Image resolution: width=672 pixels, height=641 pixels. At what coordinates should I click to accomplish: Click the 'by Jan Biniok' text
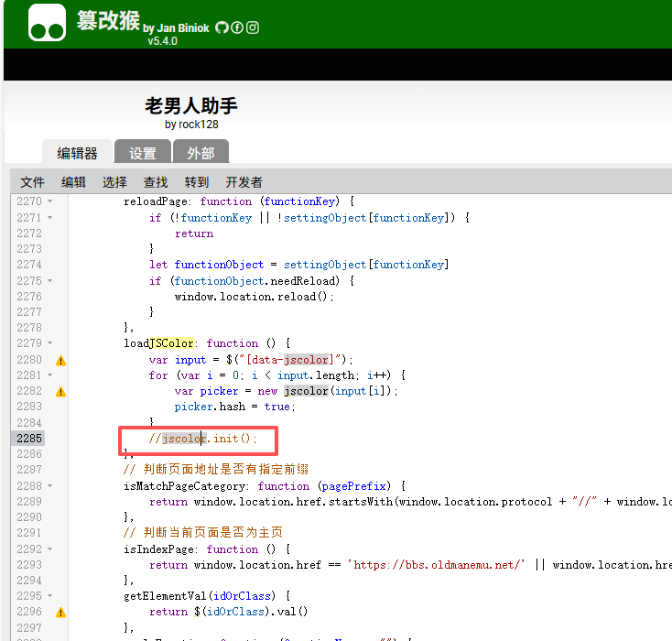pos(176,28)
